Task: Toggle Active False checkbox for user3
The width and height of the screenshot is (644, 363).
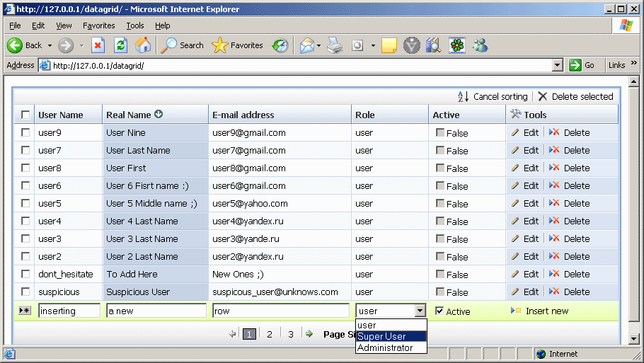Action: click(440, 238)
